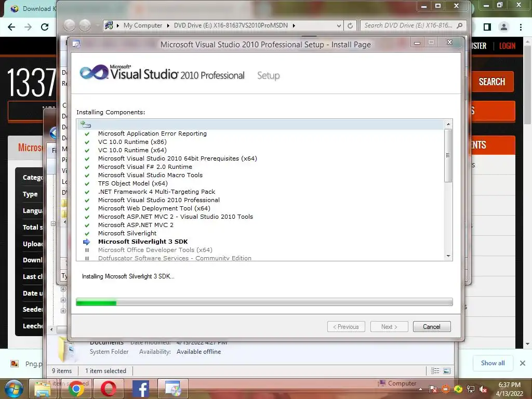Click the Explorer forward navigation button
The image size is (532, 399).
(x=85, y=25)
